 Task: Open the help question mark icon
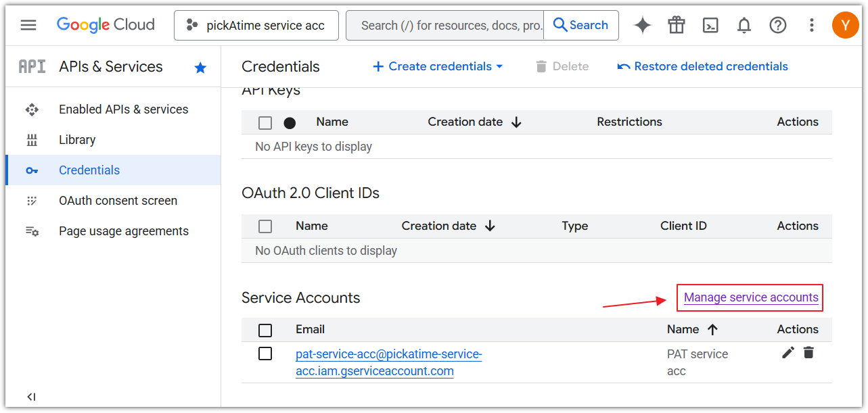(777, 25)
